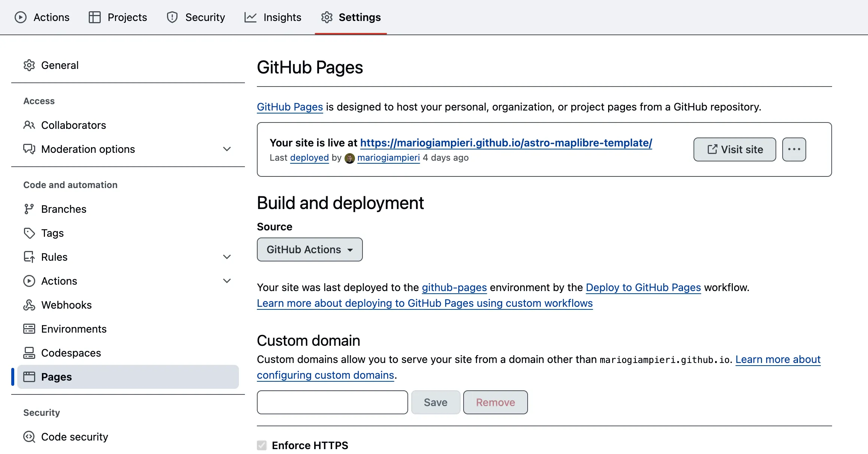Click the Collaborators people icon

[x=29, y=125]
